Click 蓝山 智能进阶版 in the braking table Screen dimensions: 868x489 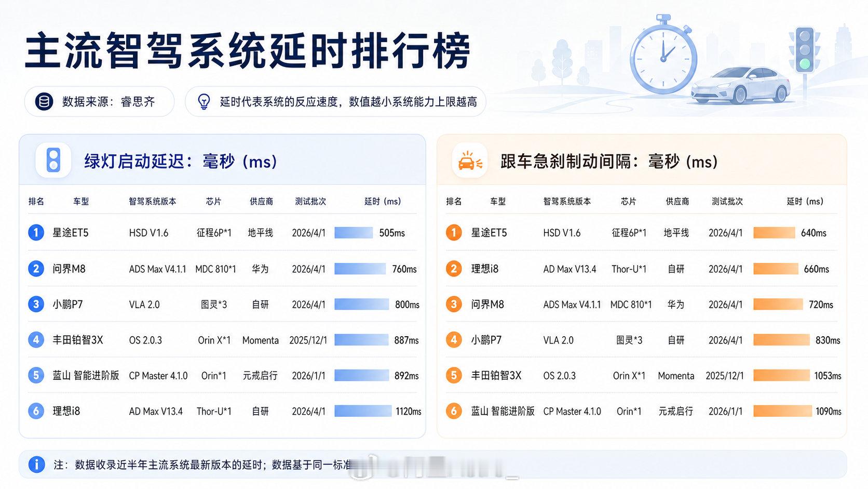(x=503, y=411)
